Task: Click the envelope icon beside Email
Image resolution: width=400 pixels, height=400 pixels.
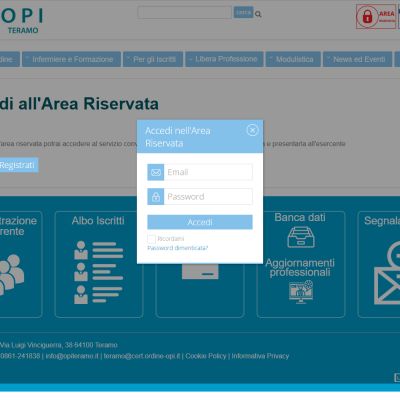Action: (156, 172)
